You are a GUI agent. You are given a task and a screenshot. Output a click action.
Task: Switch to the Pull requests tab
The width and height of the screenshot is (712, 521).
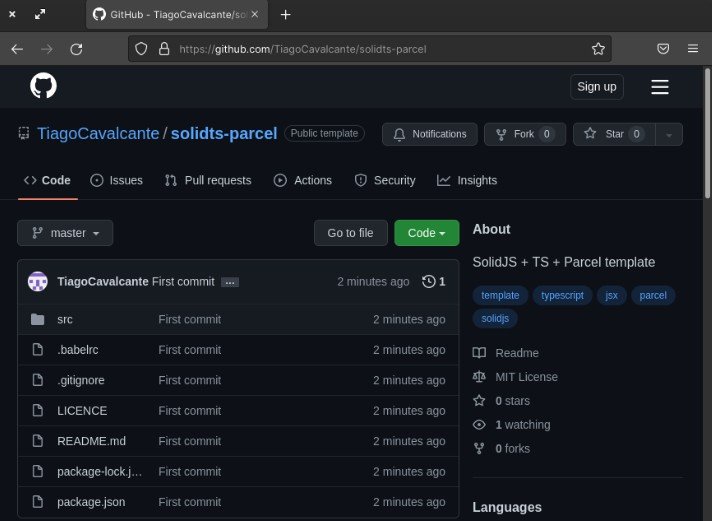coord(208,180)
